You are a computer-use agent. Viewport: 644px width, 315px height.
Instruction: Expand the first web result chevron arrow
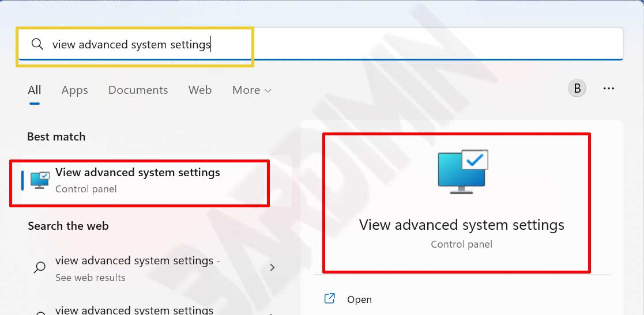tap(272, 268)
